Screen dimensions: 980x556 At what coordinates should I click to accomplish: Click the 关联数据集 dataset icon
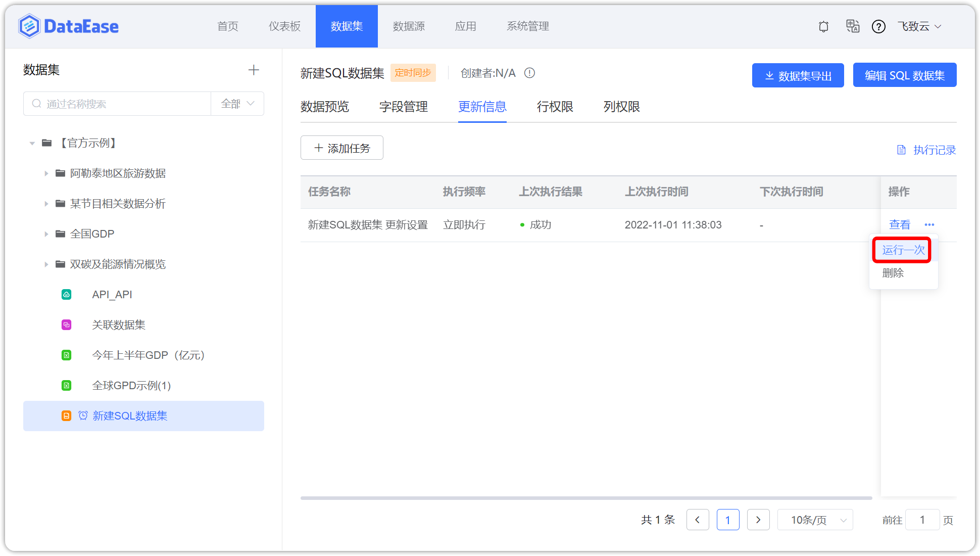[x=66, y=325]
